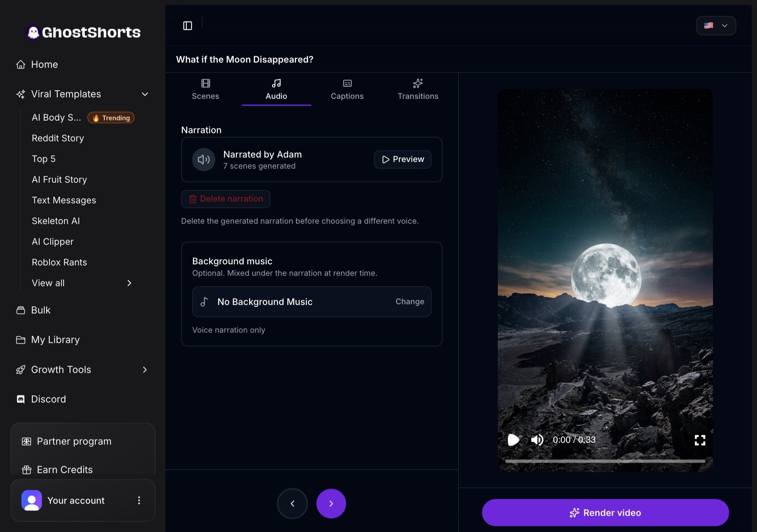Click Delete narration button
This screenshot has width=757, height=532.
[x=225, y=199]
